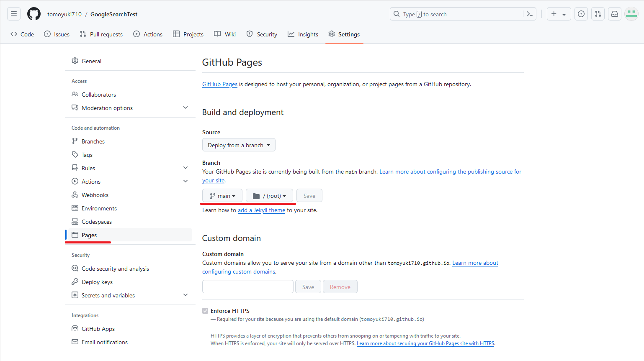Select the Codespaces sidebar icon
The height and width of the screenshot is (361, 644).
pos(75,221)
